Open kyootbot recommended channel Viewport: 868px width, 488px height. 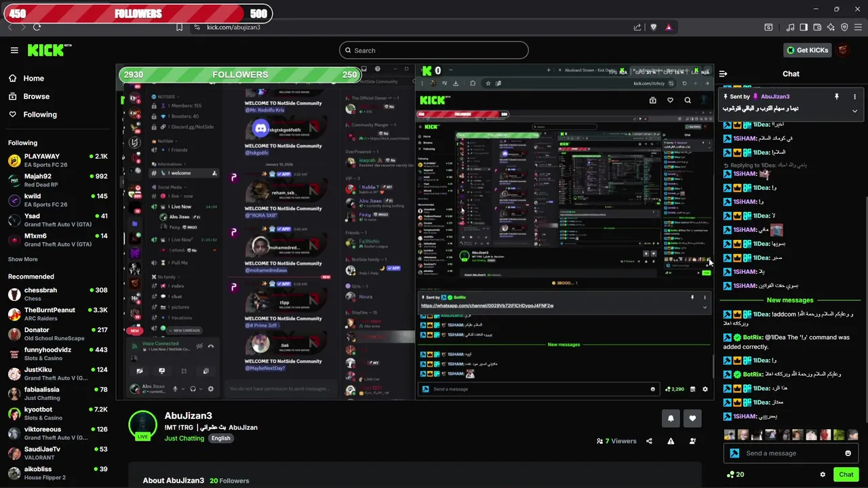(58, 413)
